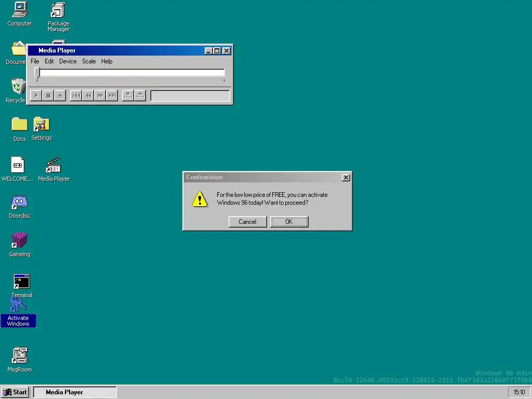Image resolution: width=532 pixels, height=399 pixels.
Task: Click Next Mark in Media Player
Action: pos(112,96)
